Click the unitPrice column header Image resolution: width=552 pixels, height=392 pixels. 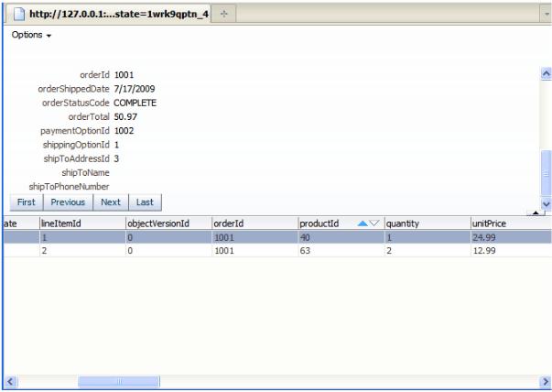pyautogui.click(x=511, y=223)
